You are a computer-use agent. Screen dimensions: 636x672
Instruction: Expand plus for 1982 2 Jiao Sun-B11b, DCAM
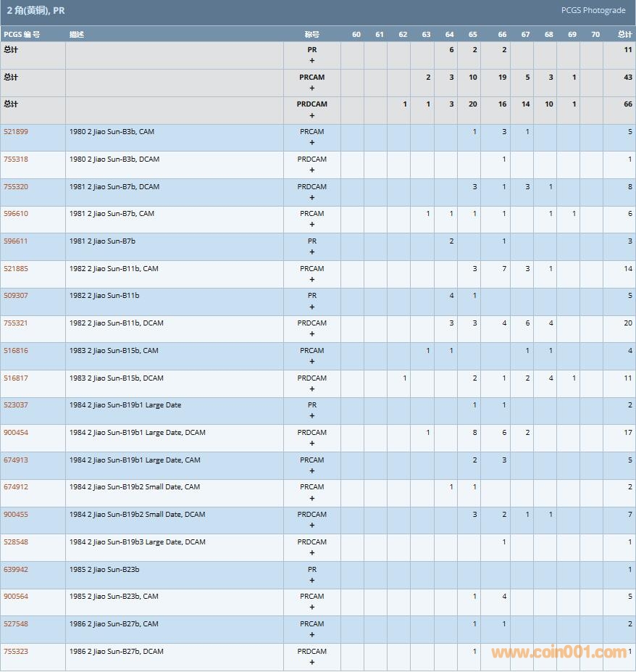tap(312, 334)
